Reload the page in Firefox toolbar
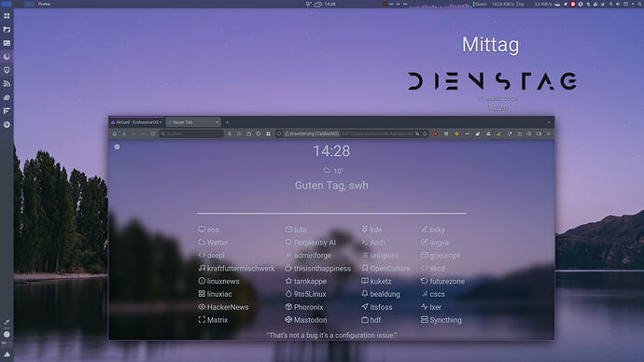The height and width of the screenshot is (362, 644). point(153,133)
